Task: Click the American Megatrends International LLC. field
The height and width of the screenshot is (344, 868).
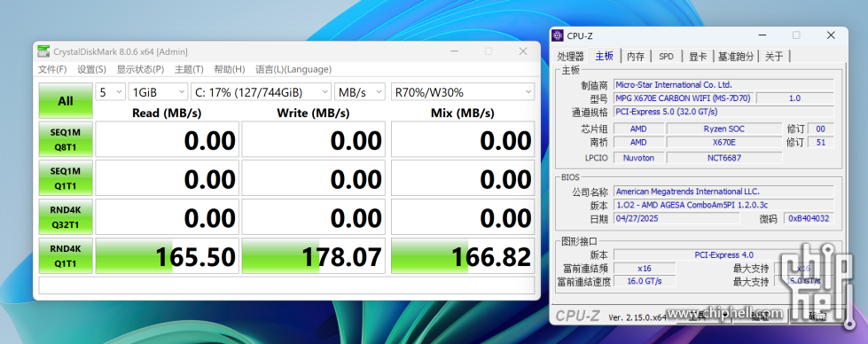Action: (x=723, y=192)
